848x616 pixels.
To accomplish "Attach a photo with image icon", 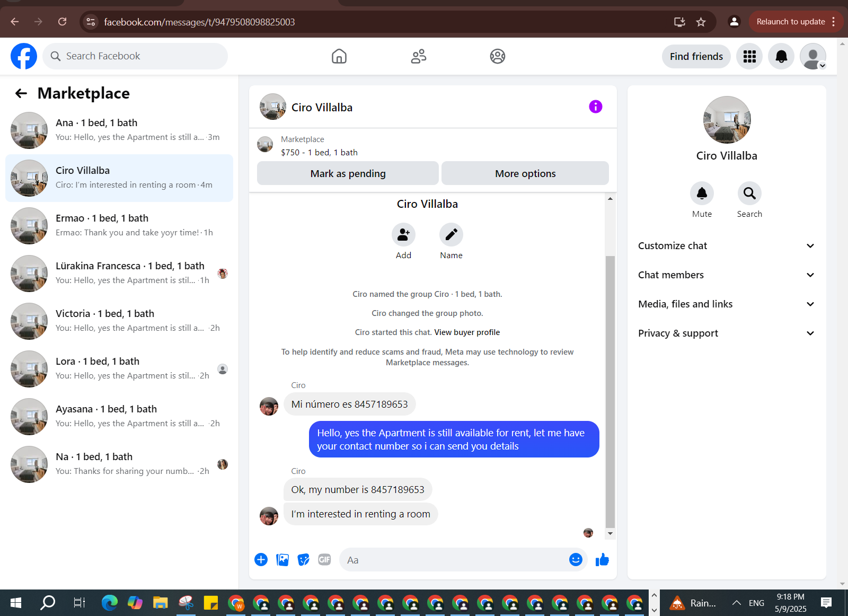I will pyautogui.click(x=282, y=560).
